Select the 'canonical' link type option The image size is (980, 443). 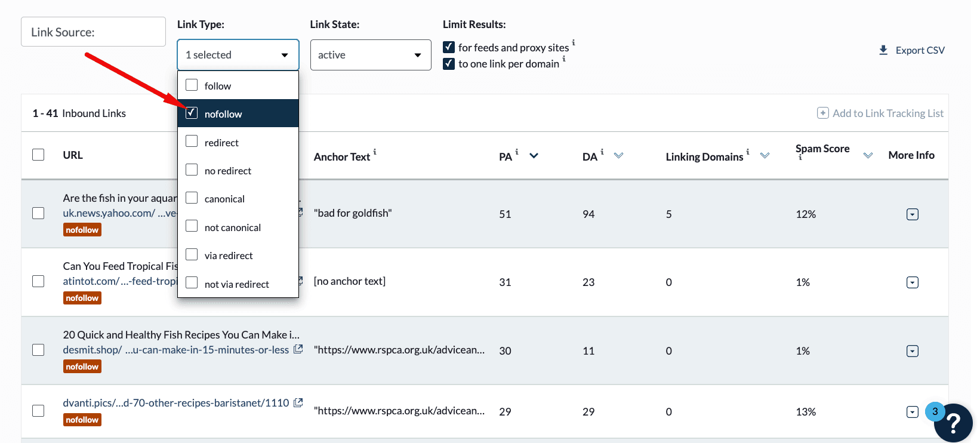point(192,198)
